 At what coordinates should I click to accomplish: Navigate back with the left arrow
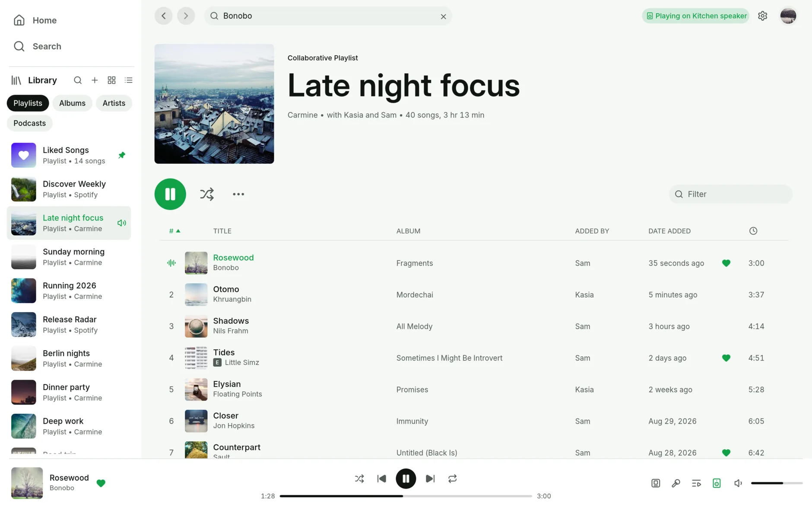coord(164,16)
